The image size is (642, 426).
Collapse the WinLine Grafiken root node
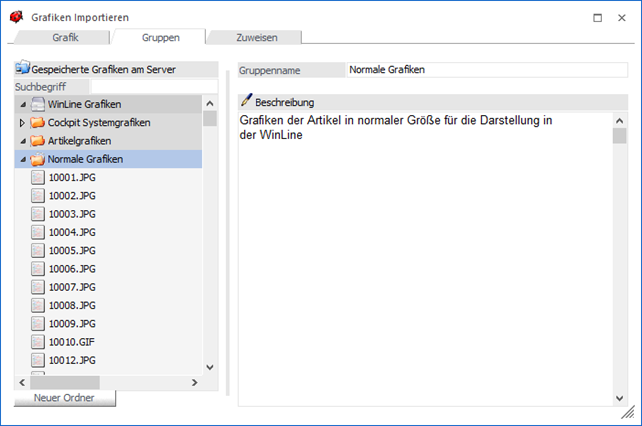23,105
